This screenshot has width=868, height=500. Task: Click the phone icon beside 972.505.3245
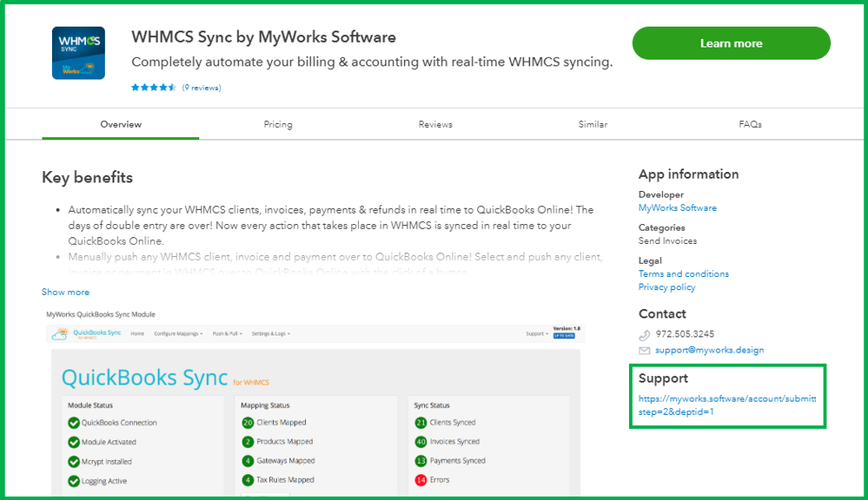(645, 334)
